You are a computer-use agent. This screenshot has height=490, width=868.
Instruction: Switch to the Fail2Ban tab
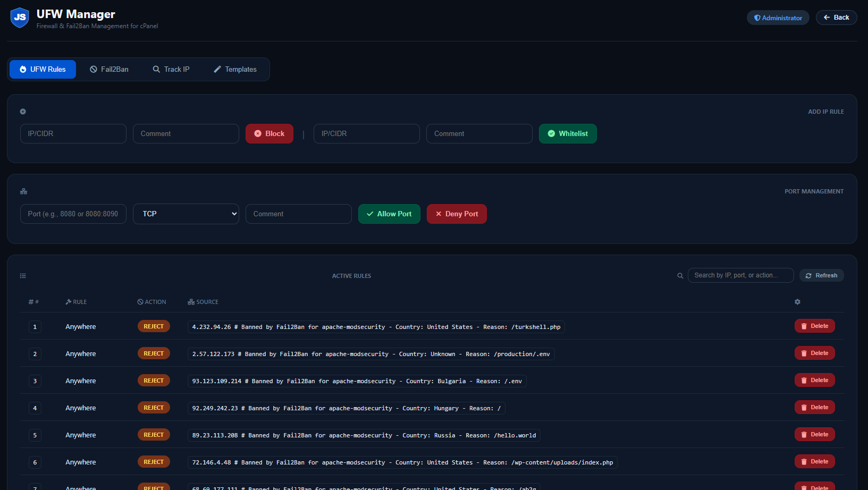109,70
